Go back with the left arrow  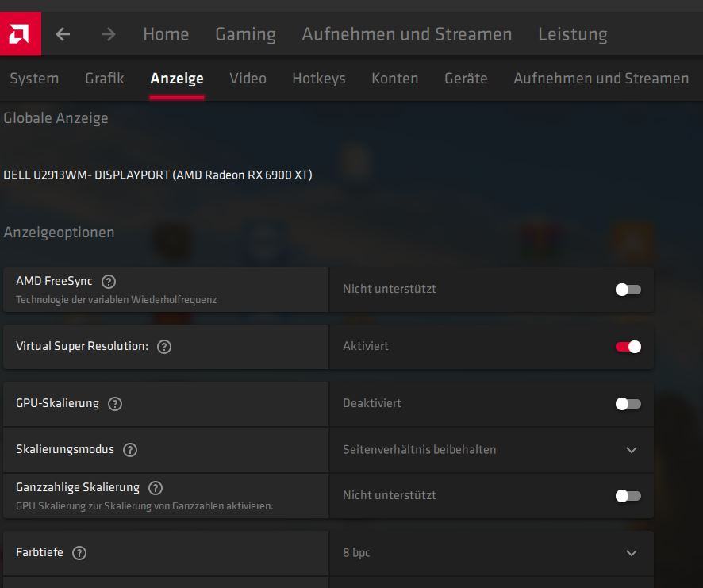[x=63, y=34]
